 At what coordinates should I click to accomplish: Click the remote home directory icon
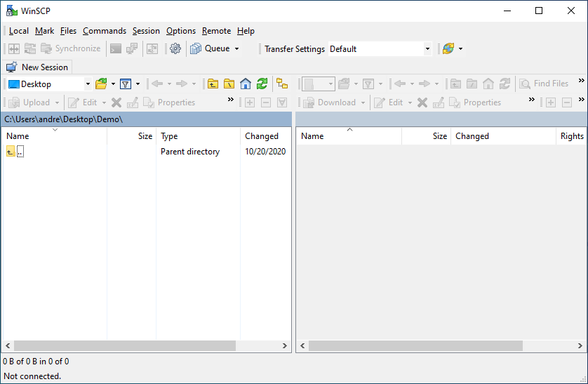pos(488,84)
